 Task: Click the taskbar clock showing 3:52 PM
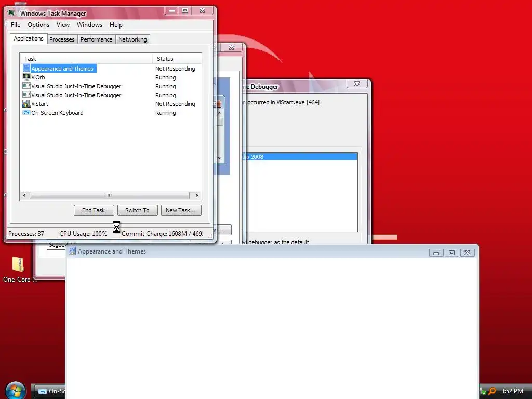pos(512,391)
